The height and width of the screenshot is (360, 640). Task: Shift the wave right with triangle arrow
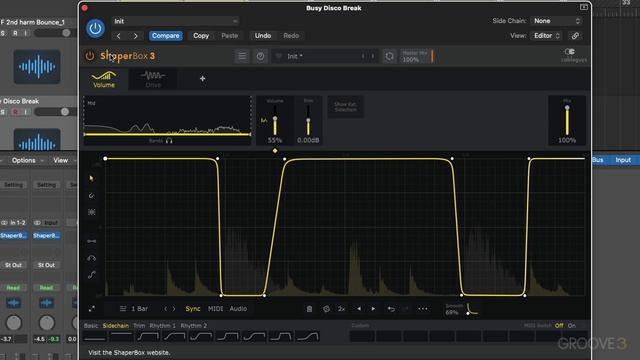[373, 309]
